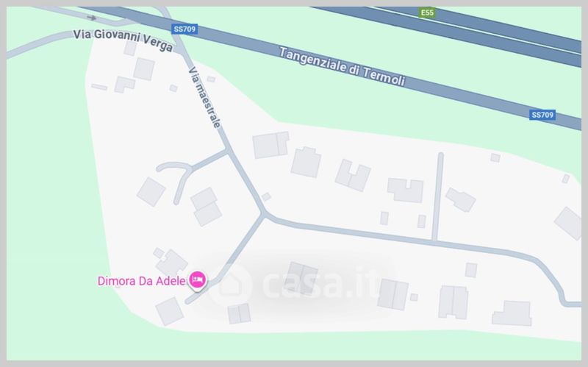
Task: Click the SS709 road shield near Via Giovanni Verga
Action: [x=184, y=29]
